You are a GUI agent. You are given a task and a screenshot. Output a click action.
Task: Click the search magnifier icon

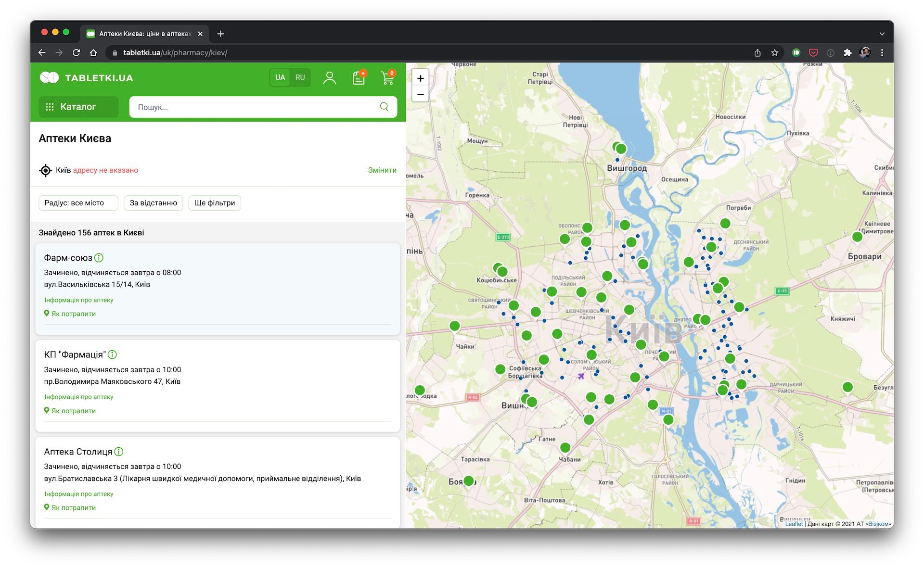coord(384,107)
